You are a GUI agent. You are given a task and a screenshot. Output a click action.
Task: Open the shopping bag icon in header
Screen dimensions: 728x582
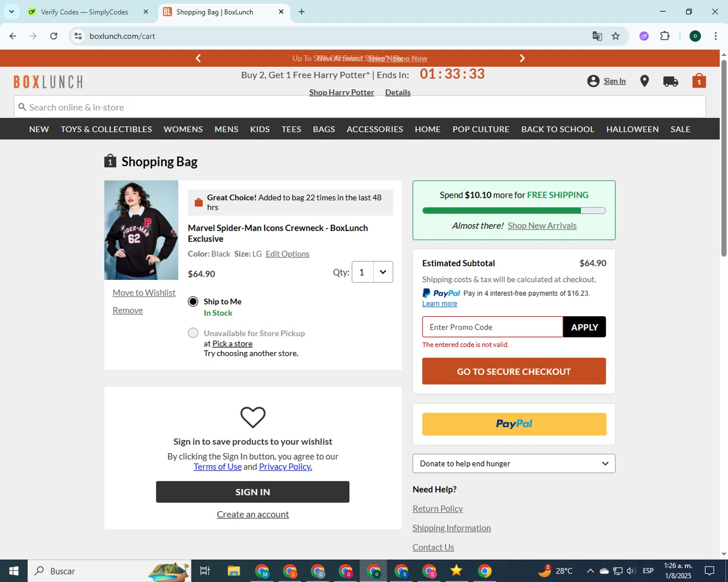click(699, 81)
